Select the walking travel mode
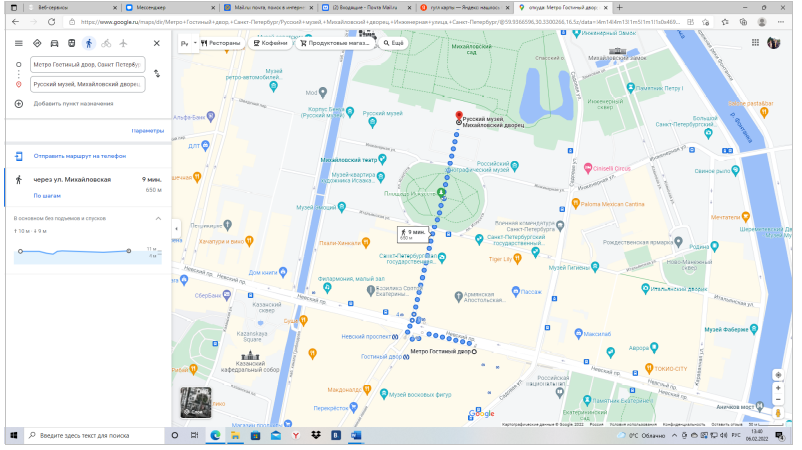 [88, 43]
